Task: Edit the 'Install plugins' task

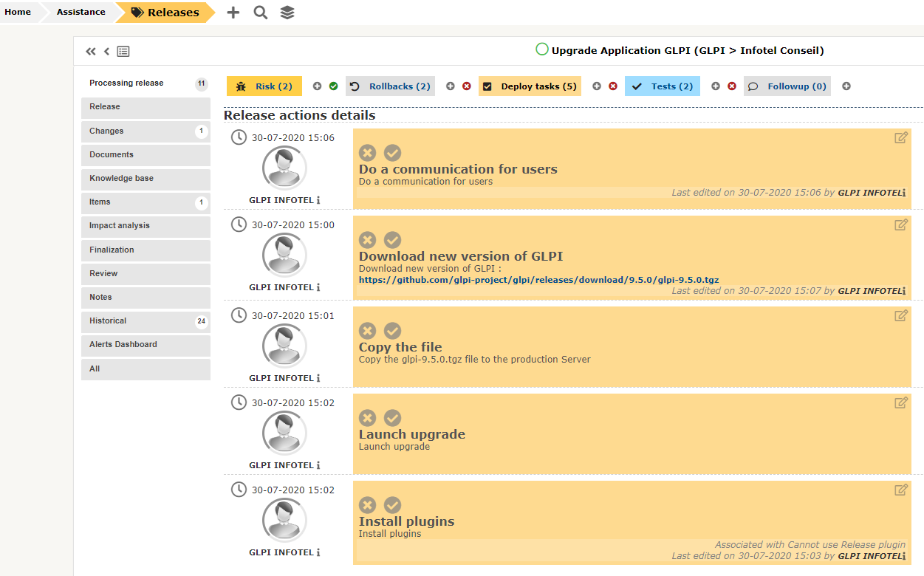Action: point(901,490)
